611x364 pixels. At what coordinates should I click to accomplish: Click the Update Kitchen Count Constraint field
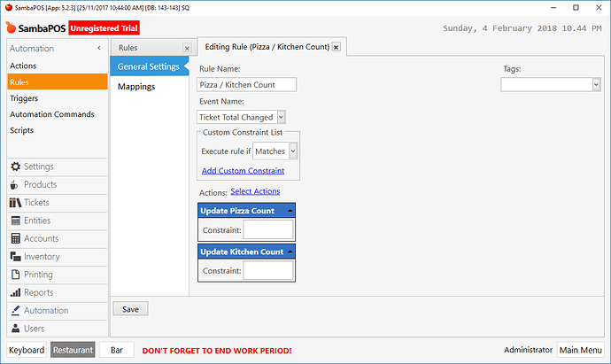[268, 270]
